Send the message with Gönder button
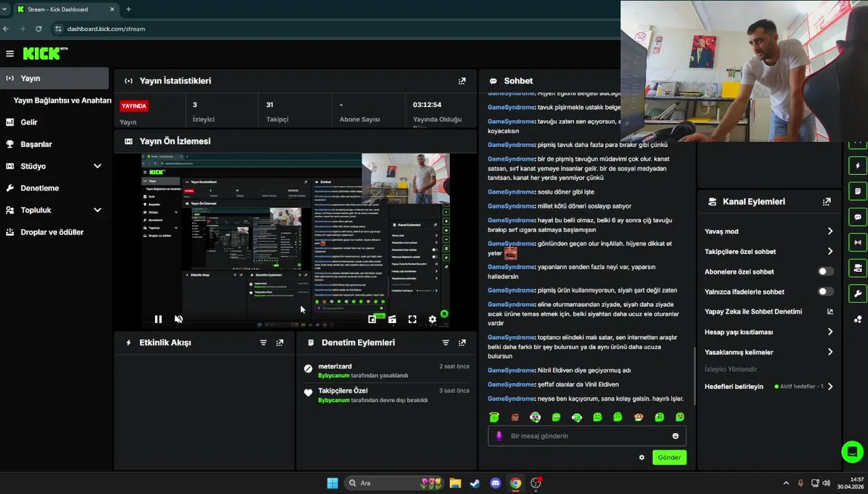868x494 pixels. [x=669, y=458]
